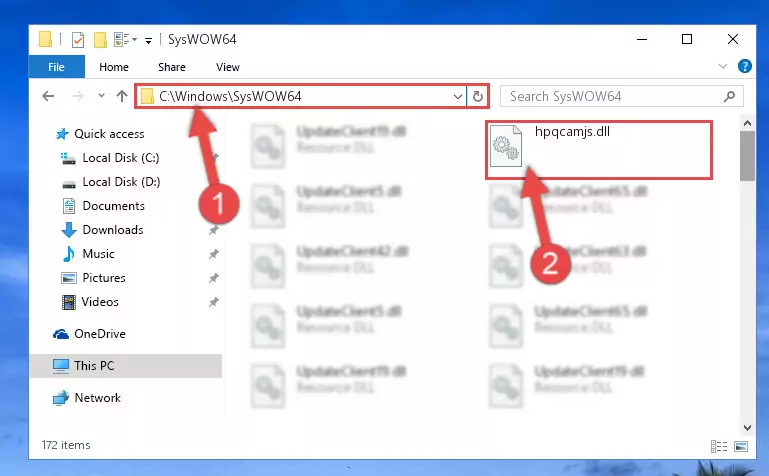The height and width of the screenshot is (476, 769).
Task: Open Documents in the sidebar
Action: (x=113, y=206)
